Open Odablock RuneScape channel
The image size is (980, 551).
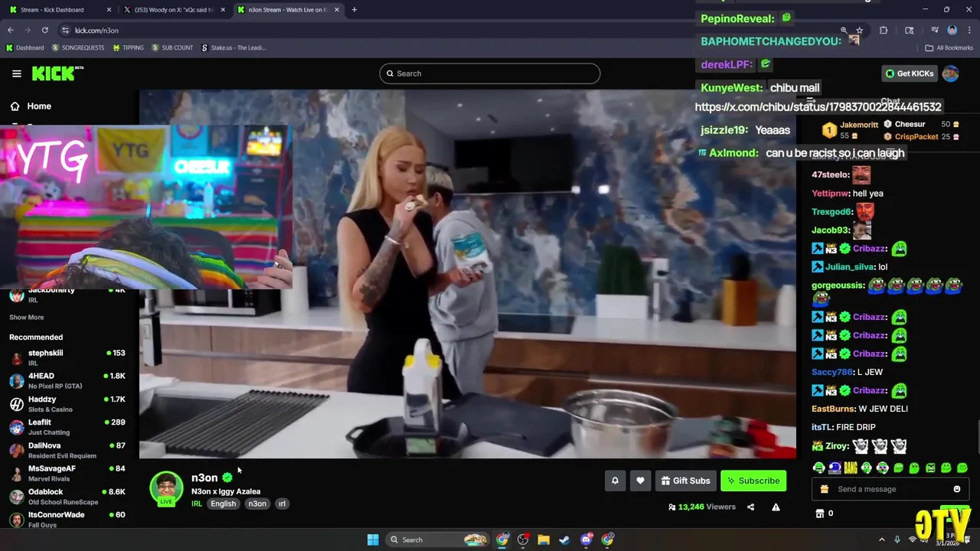pyautogui.click(x=67, y=496)
